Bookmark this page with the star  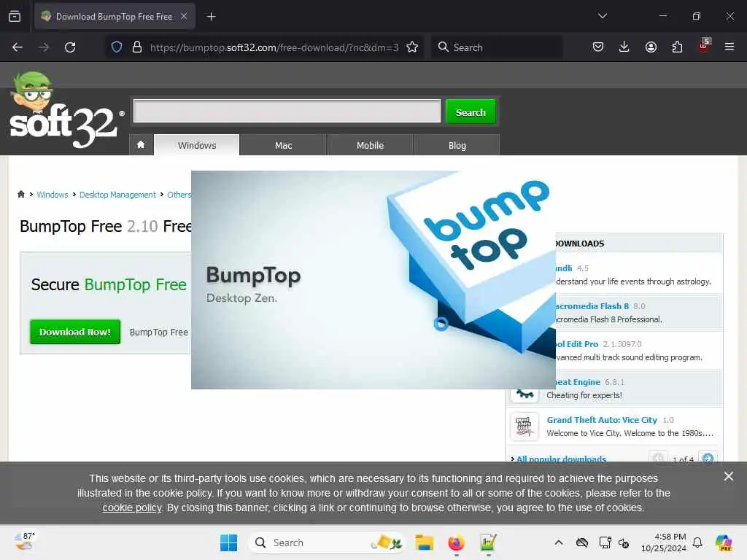tap(413, 47)
